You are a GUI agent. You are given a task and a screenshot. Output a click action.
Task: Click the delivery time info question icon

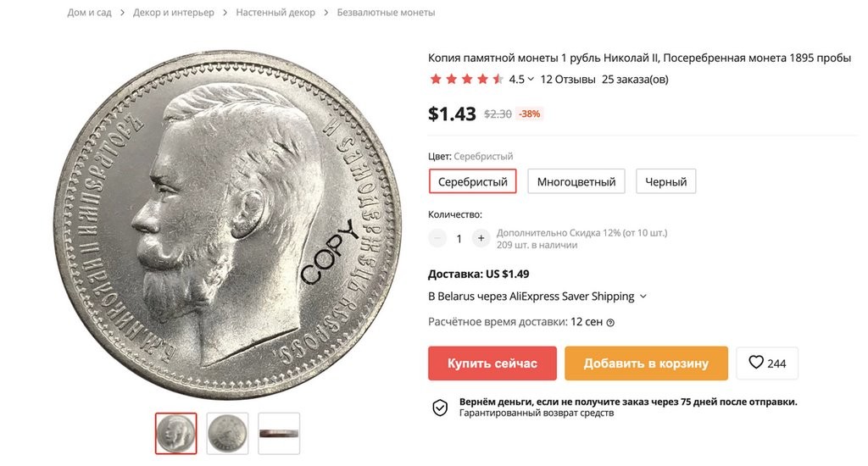coord(610,323)
